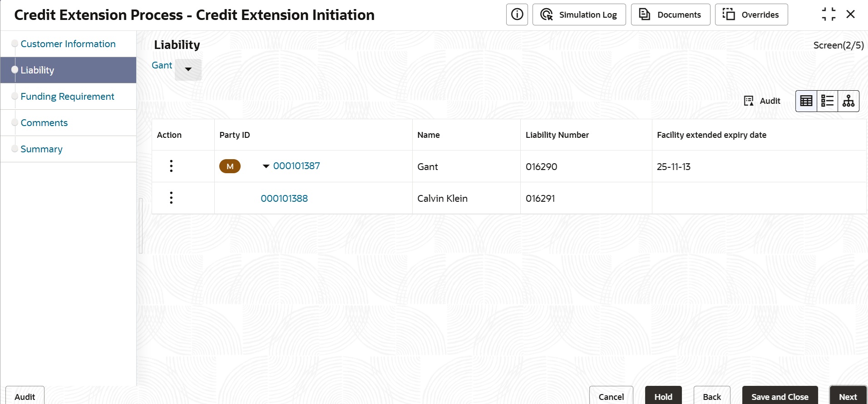Collapse party 000101387 tree row
Viewport: 868px width, 404px height.
(x=266, y=166)
